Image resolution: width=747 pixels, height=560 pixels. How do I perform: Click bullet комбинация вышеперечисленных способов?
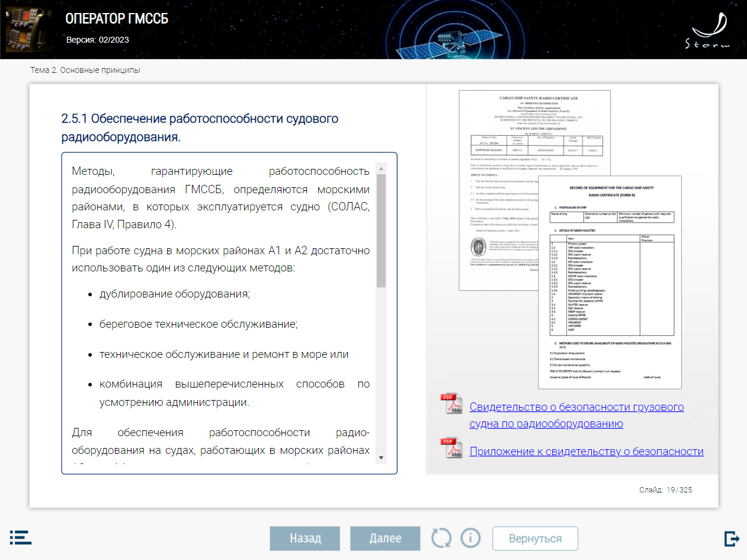point(235,393)
